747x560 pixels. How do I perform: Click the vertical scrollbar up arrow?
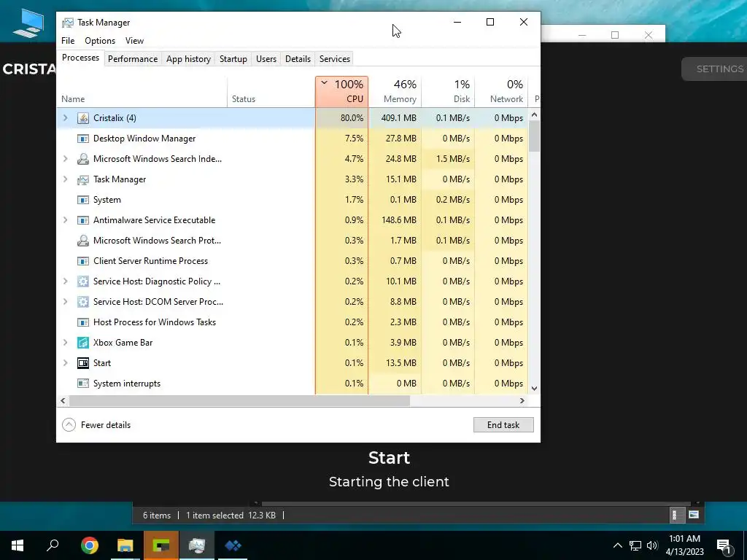point(534,114)
